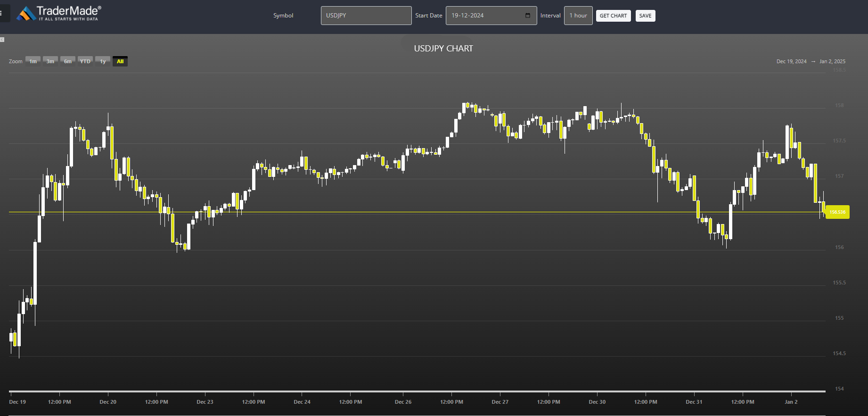Click the Dec 26 time axis label
This screenshot has height=416, width=868.
tap(403, 402)
